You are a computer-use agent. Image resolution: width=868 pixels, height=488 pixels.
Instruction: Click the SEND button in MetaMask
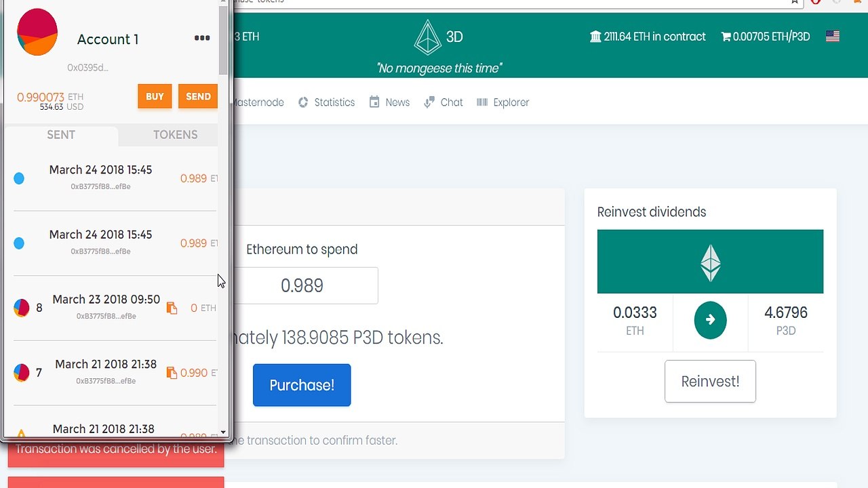(x=198, y=96)
